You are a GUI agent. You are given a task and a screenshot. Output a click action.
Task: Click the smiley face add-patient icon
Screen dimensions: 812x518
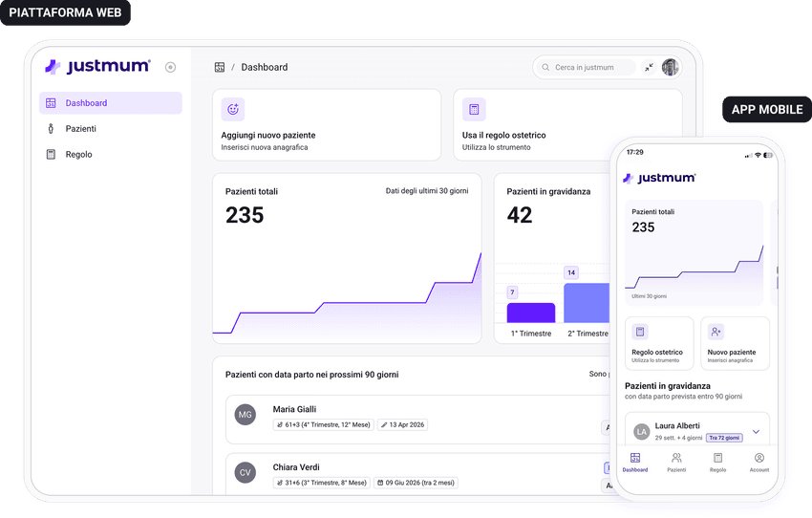click(233, 109)
